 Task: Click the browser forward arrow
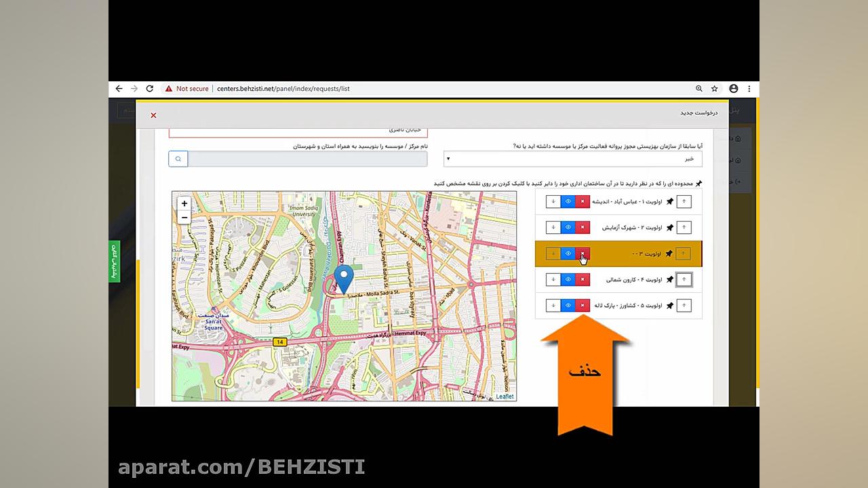(134, 89)
